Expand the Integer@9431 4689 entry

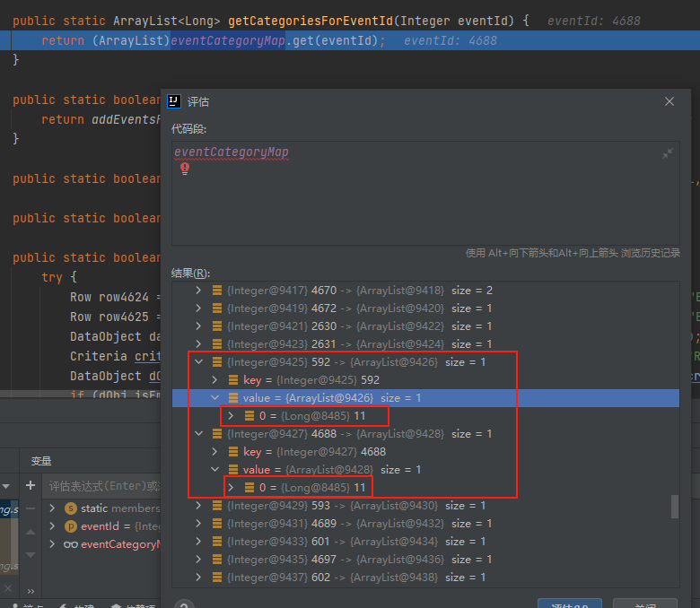pos(198,523)
